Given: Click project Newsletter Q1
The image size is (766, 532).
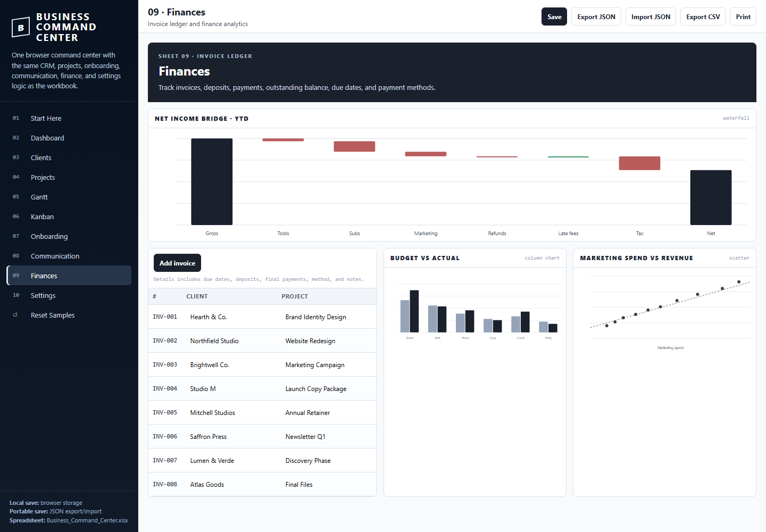Looking at the screenshot, I should click(305, 436).
